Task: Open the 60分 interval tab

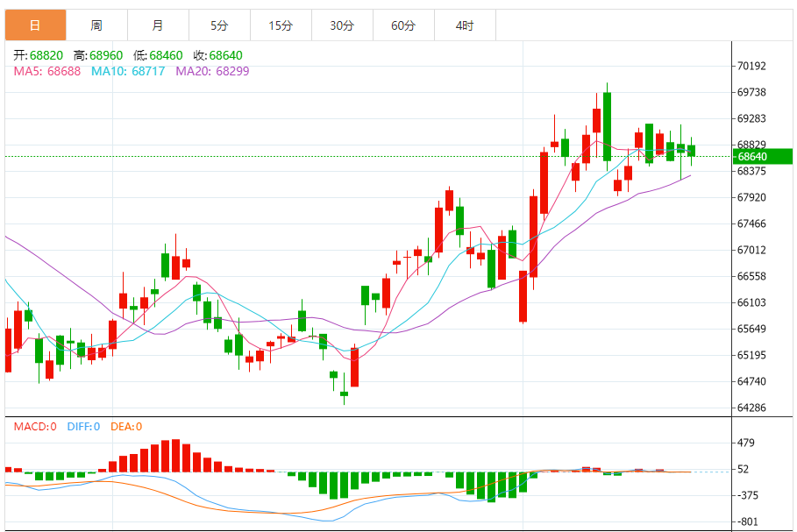Action: click(403, 25)
